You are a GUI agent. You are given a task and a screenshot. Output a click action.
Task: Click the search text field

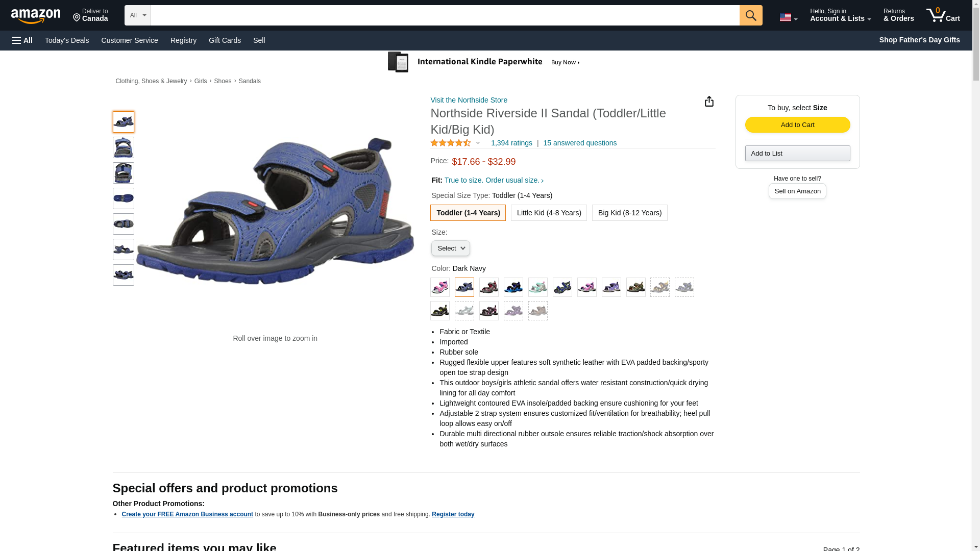445,15
